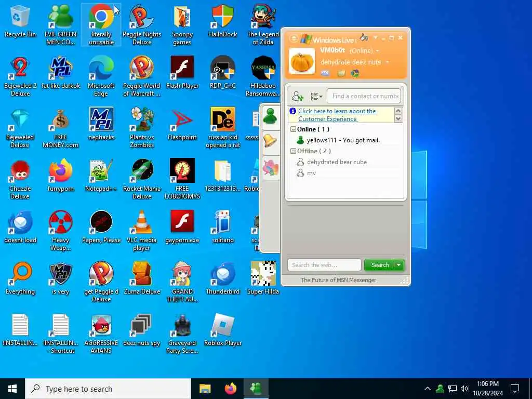Collapse the Online (1) contact group

click(293, 129)
